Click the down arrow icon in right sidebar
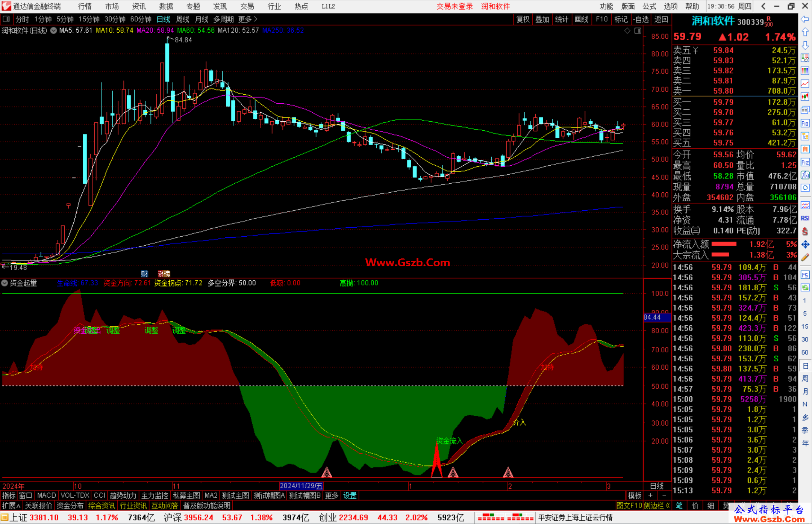The width and height of the screenshot is (812, 524). coord(805,45)
